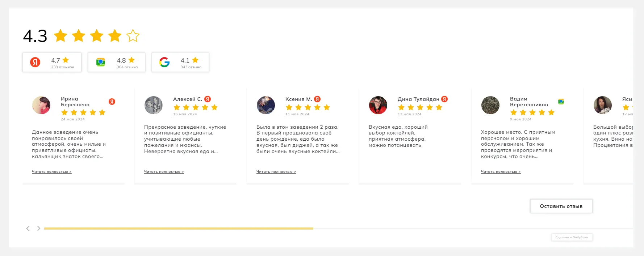Click Yandex icon beside Алексей С.
This screenshot has height=256, width=644.
(x=208, y=99)
